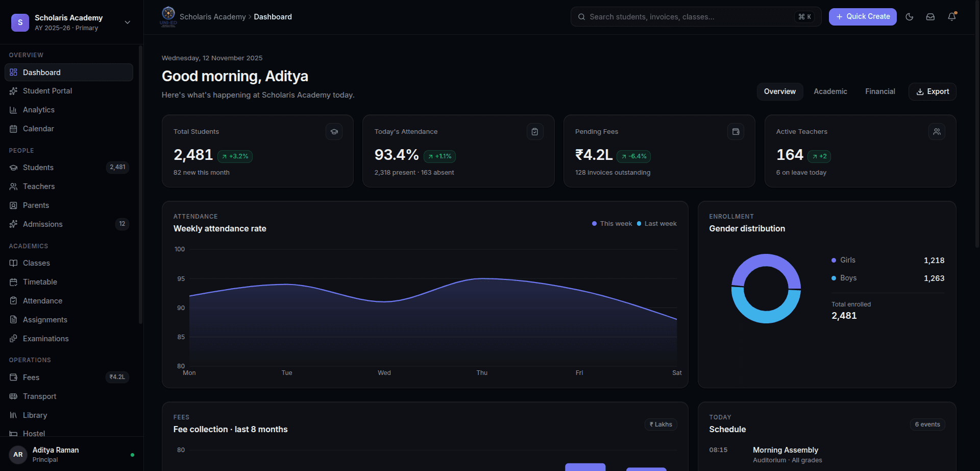980x471 pixels.
Task: Click the 2,318 present · 163 absent text
Action: tap(414, 173)
